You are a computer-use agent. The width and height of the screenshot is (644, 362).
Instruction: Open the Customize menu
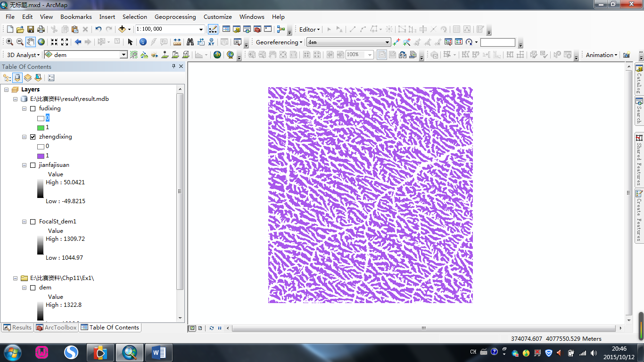click(x=217, y=16)
